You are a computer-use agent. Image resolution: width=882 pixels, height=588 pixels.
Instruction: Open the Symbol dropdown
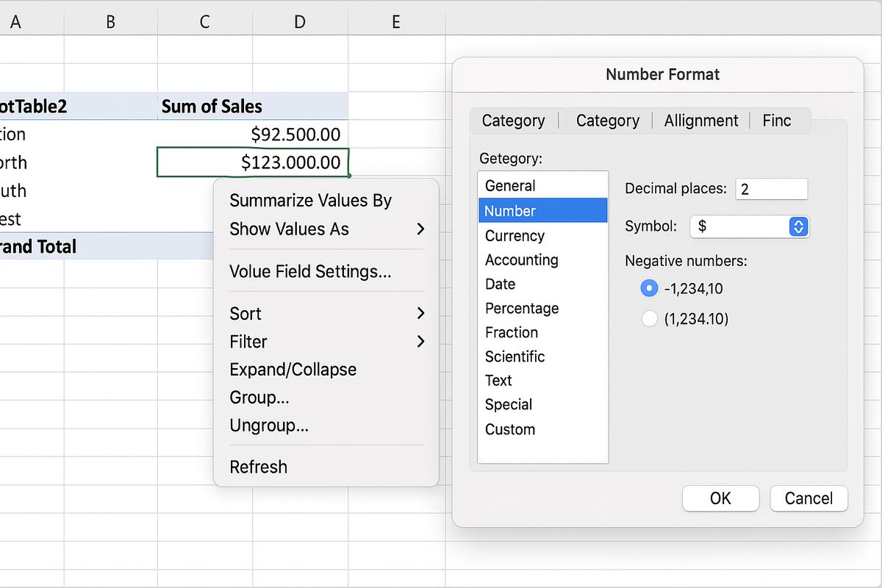[750, 226]
